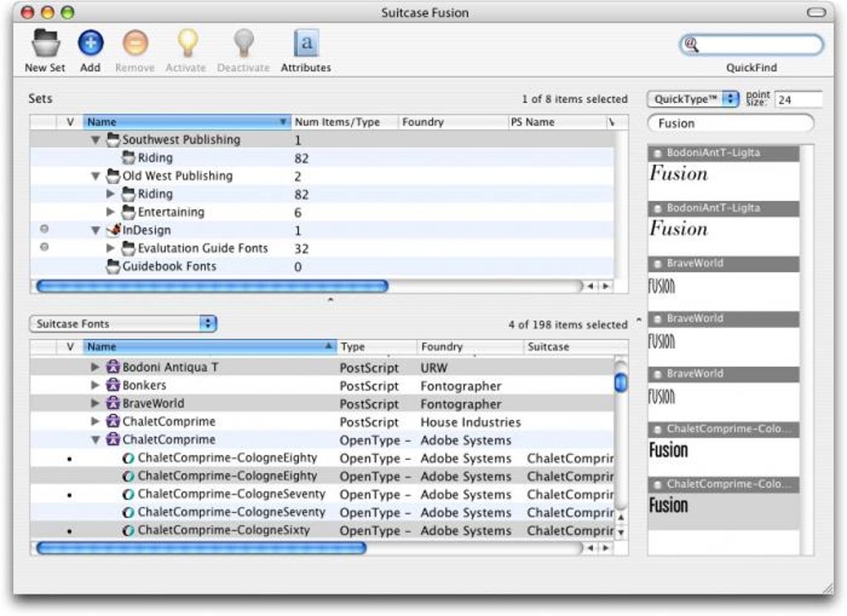Image resolution: width=847 pixels, height=616 pixels.
Task: Expand the Riding set under Old West Publishing
Action: (110, 193)
